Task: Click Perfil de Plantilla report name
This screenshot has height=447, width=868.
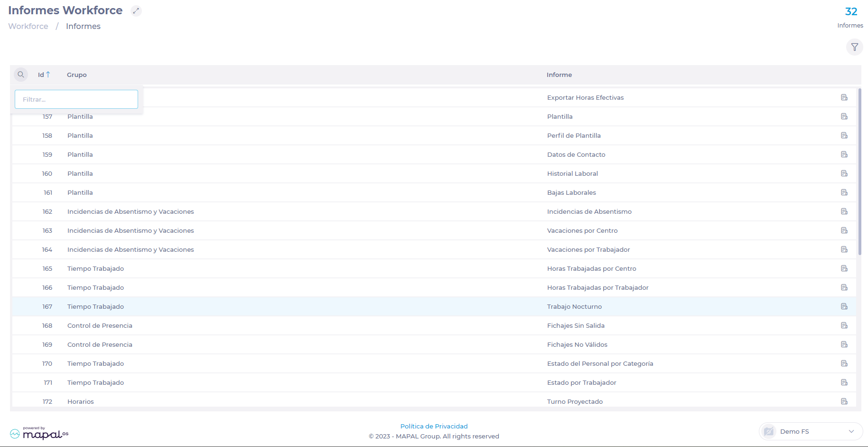Action: [x=574, y=135]
